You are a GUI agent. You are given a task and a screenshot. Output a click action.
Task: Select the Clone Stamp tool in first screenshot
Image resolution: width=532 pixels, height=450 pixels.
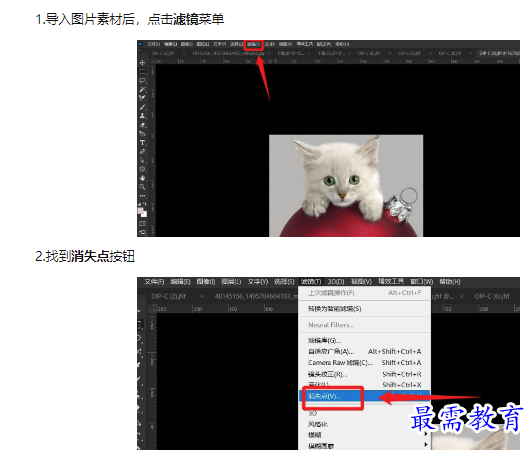pos(142,116)
